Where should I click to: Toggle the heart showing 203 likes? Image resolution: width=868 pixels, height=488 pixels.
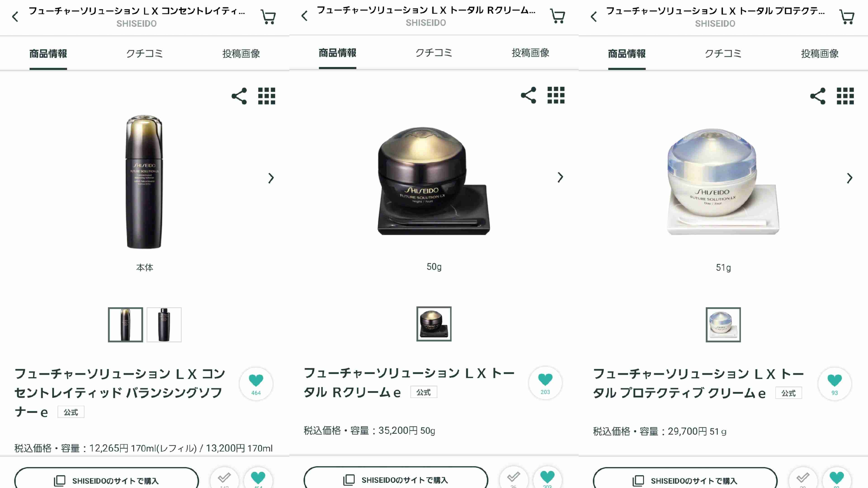coord(545,383)
